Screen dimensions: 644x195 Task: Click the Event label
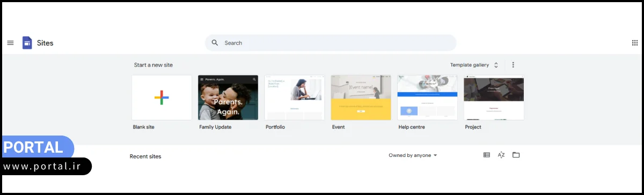pyautogui.click(x=339, y=127)
